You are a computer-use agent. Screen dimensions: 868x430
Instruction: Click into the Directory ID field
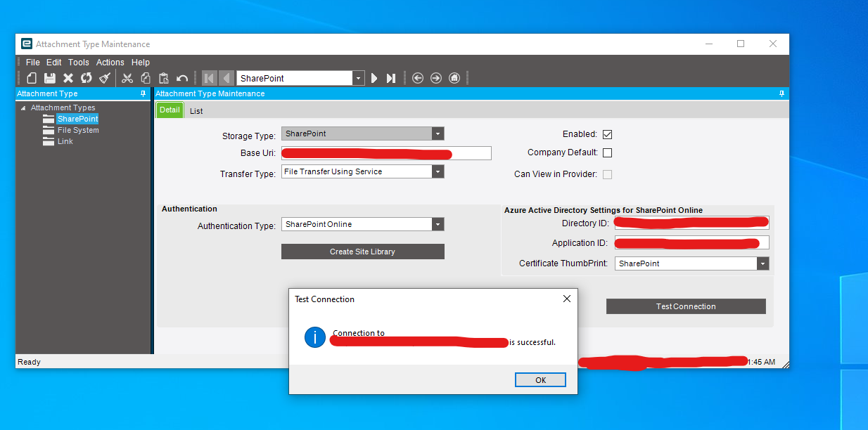coord(692,223)
